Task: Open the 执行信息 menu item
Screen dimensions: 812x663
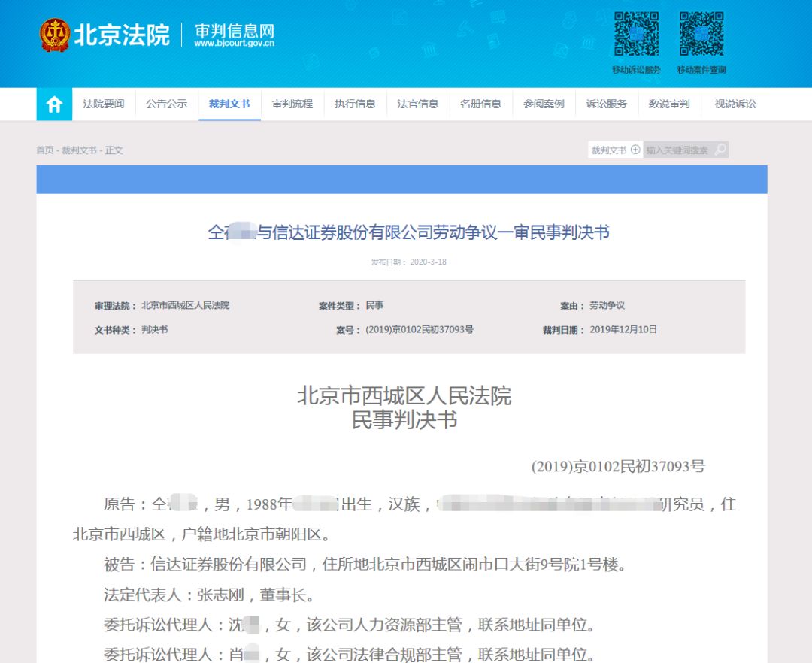Action: [x=355, y=104]
